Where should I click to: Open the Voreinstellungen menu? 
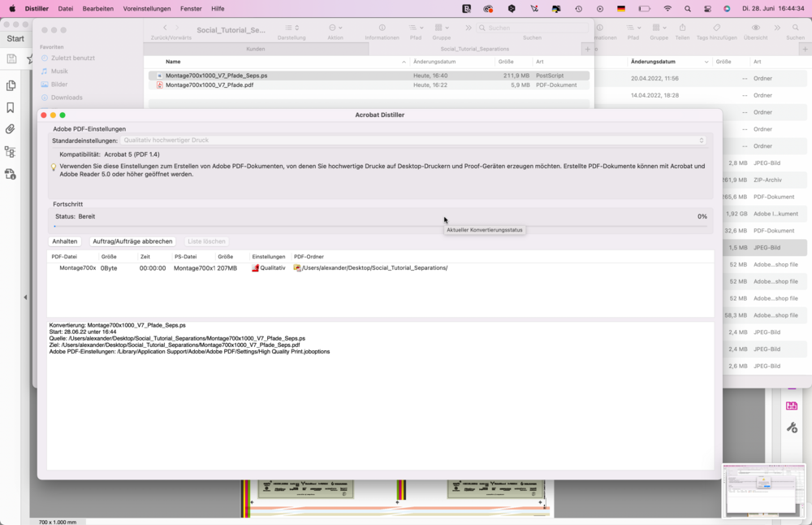(147, 8)
